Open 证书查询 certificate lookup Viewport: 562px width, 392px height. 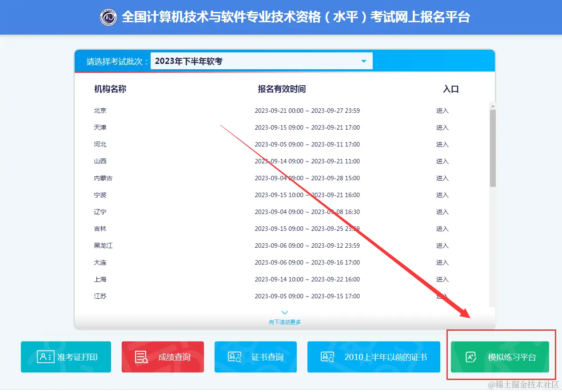coord(255,357)
